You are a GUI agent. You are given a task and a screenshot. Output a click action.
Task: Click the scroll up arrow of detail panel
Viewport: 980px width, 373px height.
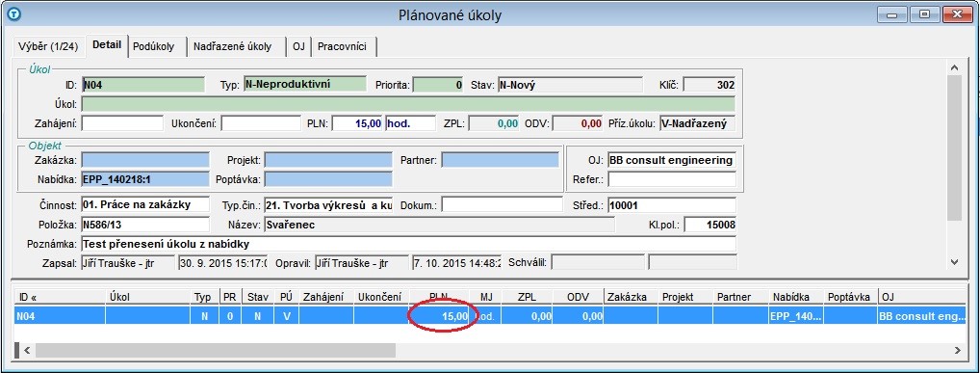click(954, 67)
